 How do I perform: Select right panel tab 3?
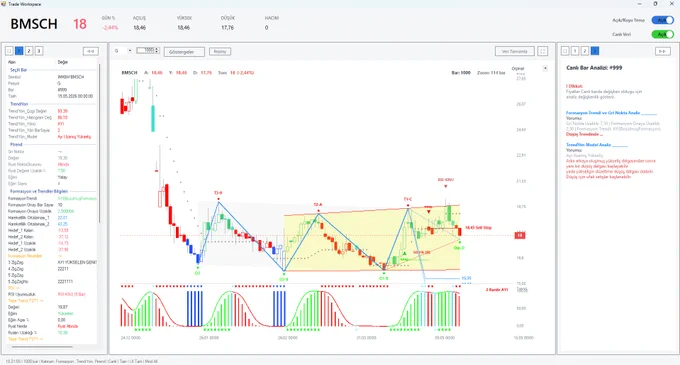[x=595, y=51]
